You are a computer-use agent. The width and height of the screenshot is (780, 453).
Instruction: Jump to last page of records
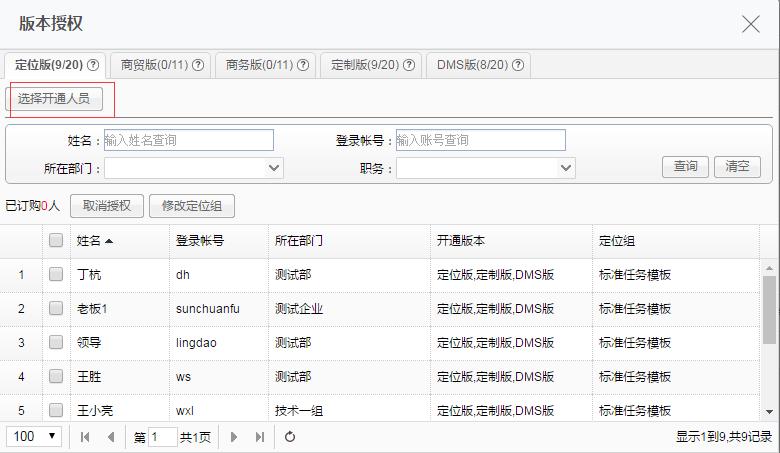pyautogui.click(x=260, y=437)
